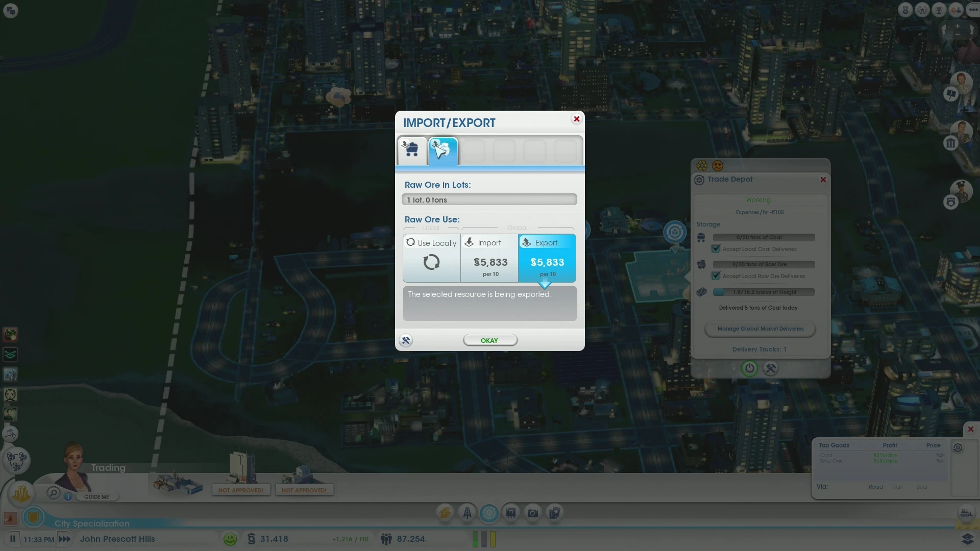Click the layers icon bottom-right corner
Viewport: 980px width, 551px height.
[967, 539]
